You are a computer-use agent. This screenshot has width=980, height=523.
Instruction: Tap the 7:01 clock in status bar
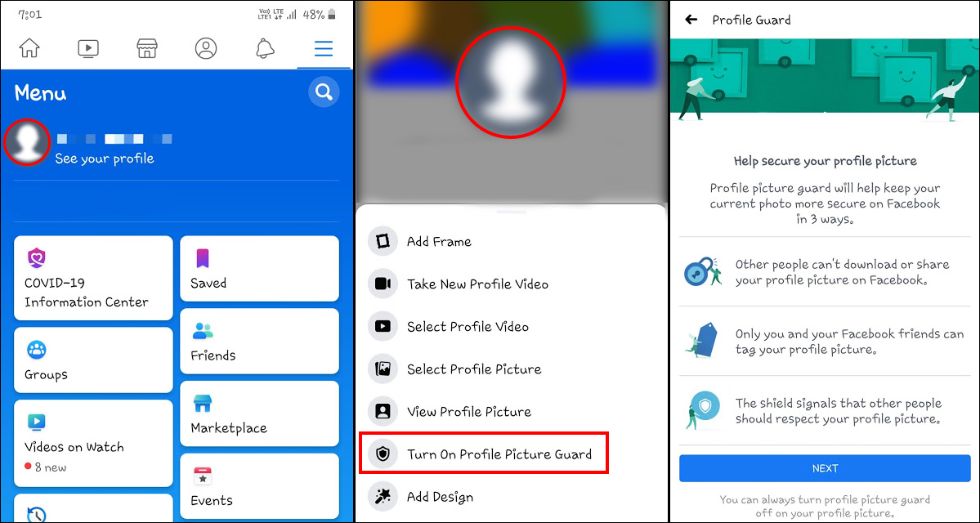click(x=30, y=14)
